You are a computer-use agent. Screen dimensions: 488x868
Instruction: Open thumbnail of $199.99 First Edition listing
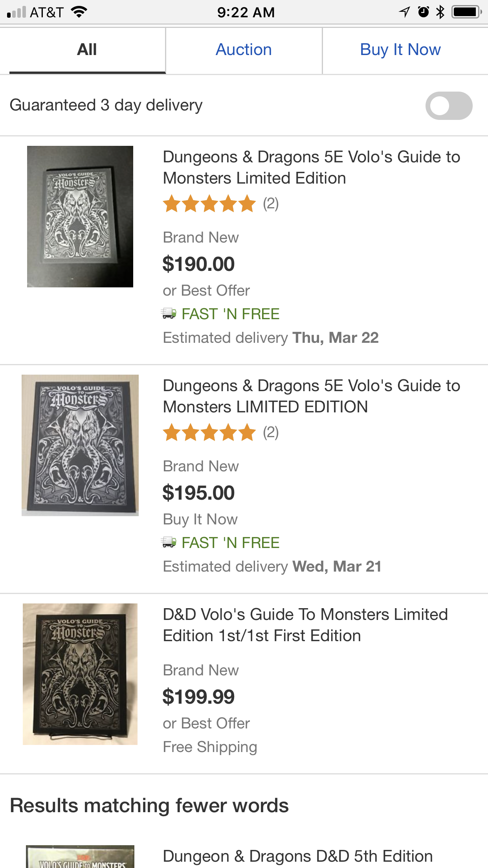pyautogui.click(x=80, y=674)
